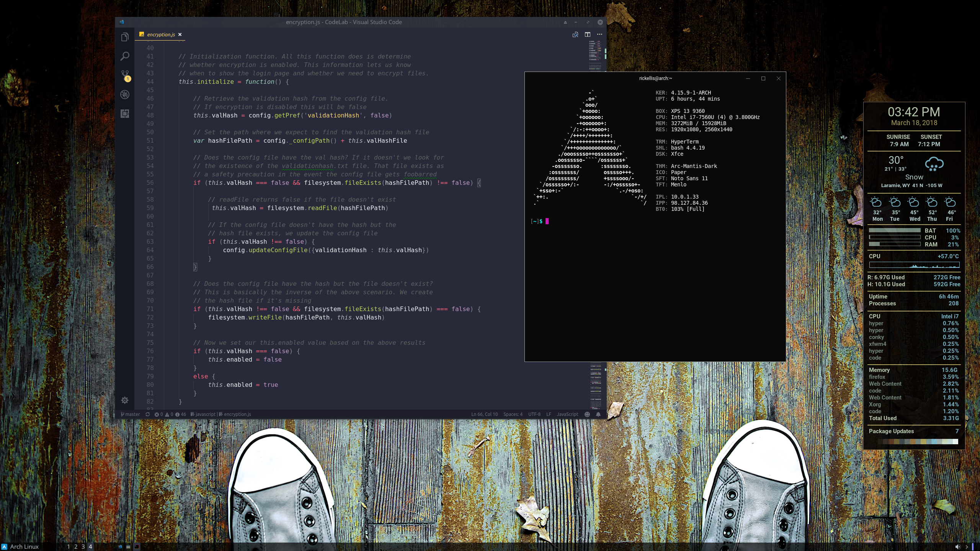Change indentation via Spaces: 4
Screen dimensions: 980x551
[x=513, y=414]
